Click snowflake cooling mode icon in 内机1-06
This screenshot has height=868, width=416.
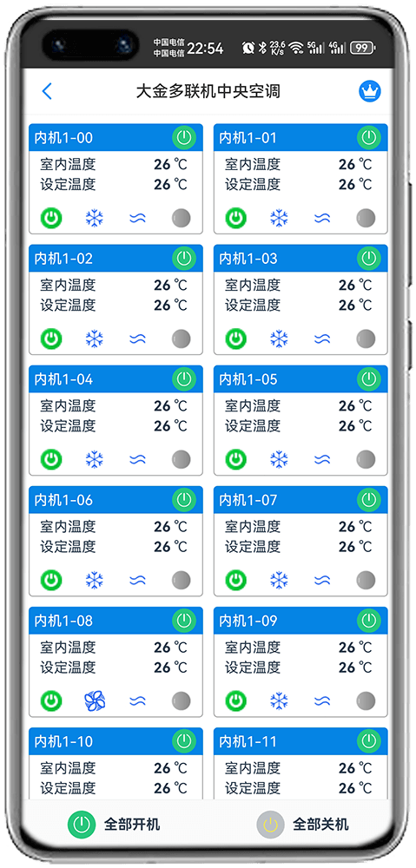coord(95,580)
